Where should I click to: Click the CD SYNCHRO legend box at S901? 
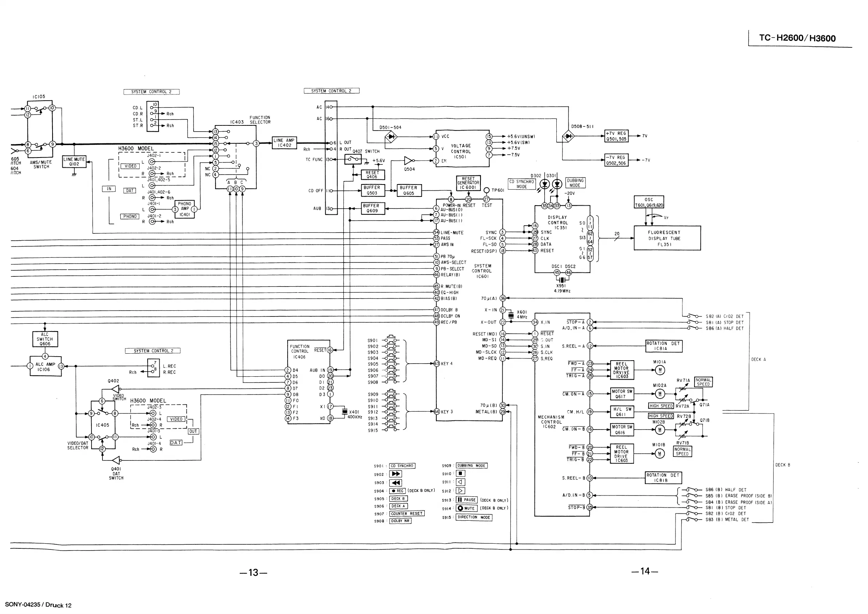click(402, 466)
